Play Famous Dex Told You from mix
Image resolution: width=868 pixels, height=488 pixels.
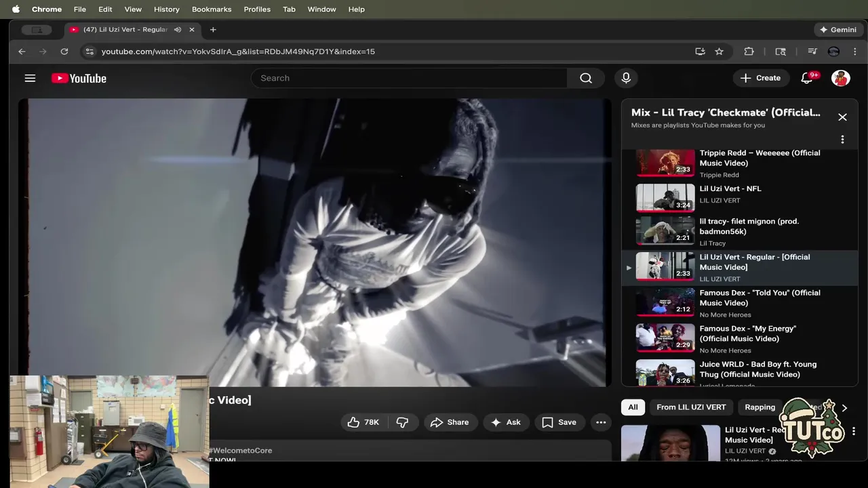coord(739,303)
